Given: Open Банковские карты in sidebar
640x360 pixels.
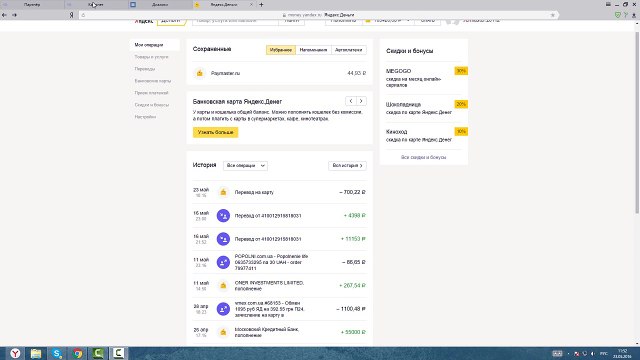Looking at the screenshot, I should point(153,81).
